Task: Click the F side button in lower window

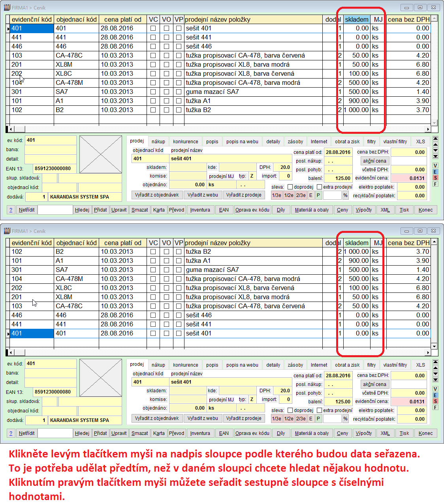Action: 435,407
